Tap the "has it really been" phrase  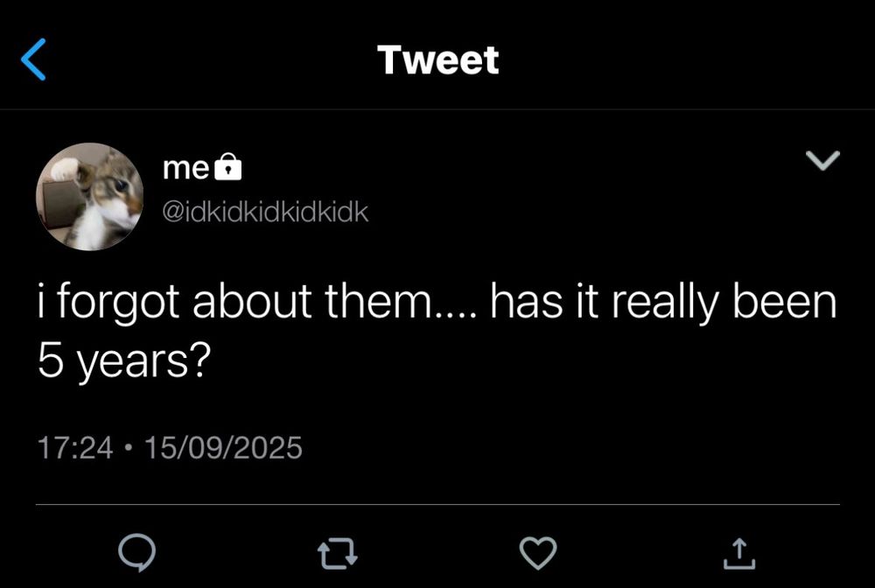(663, 303)
